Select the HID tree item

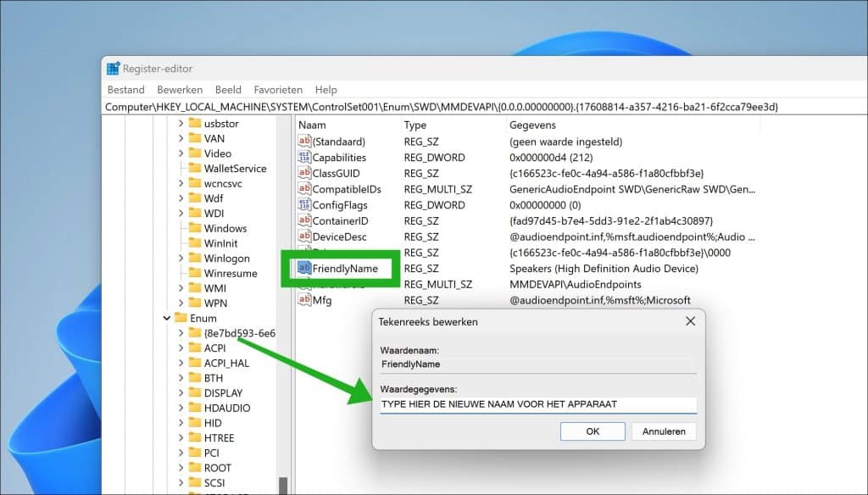tap(213, 422)
